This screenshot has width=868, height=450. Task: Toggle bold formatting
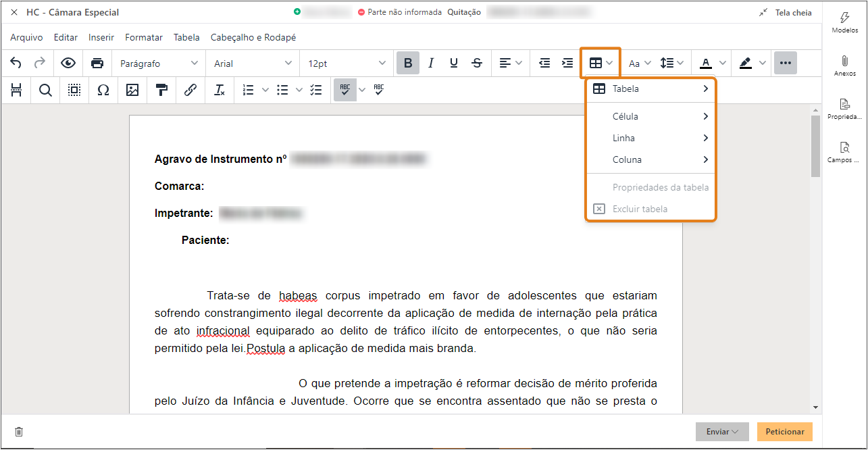click(x=407, y=63)
